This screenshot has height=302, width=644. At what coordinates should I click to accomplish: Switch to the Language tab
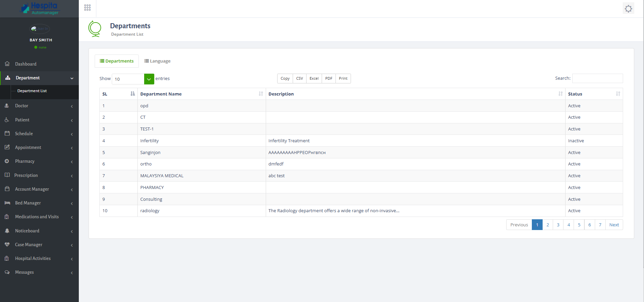click(157, 61)
